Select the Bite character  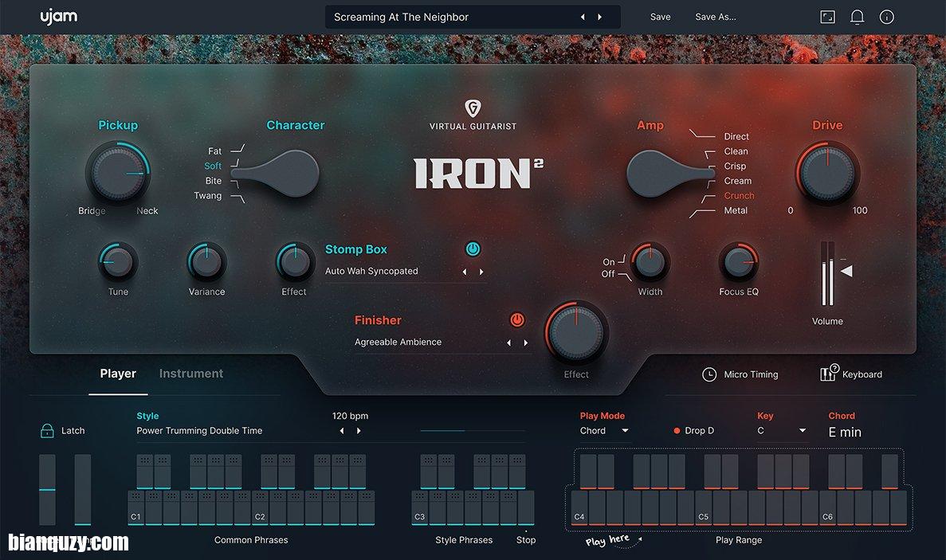point(213,181)
